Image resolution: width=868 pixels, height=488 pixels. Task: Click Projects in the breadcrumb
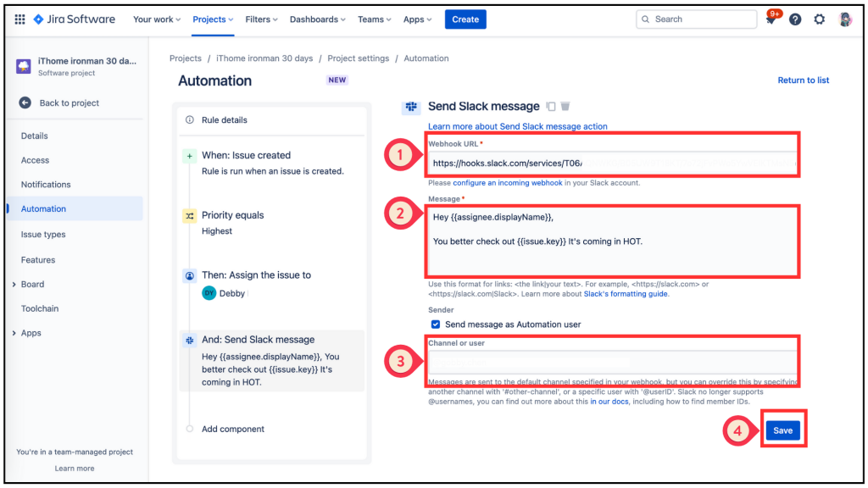click(x=186, y=58)
